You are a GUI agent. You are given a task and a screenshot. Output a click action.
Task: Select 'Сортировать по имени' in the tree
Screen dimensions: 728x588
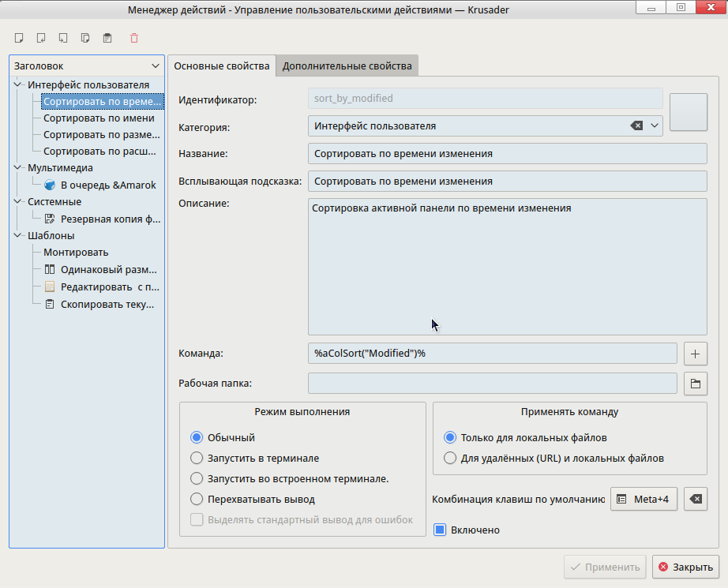99,118
